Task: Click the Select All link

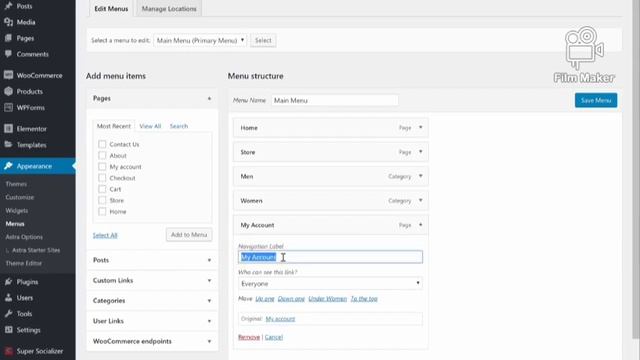Action: coord(105,235)
